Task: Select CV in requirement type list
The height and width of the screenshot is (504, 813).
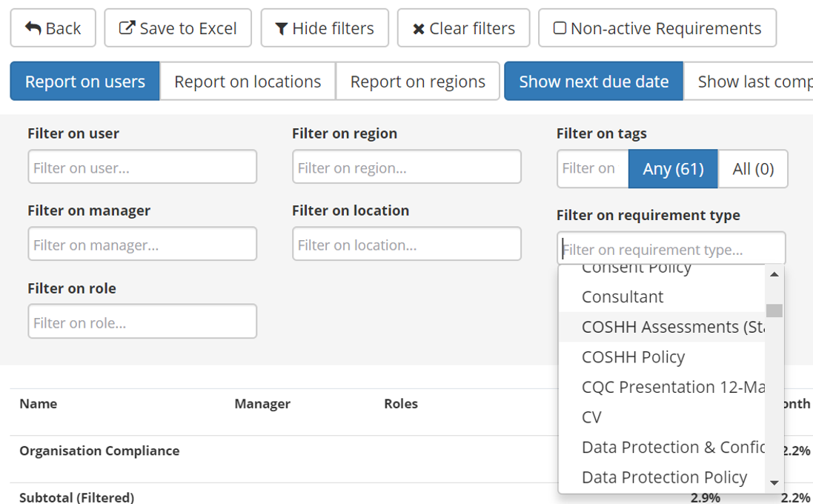Action: tap(591, 417)
